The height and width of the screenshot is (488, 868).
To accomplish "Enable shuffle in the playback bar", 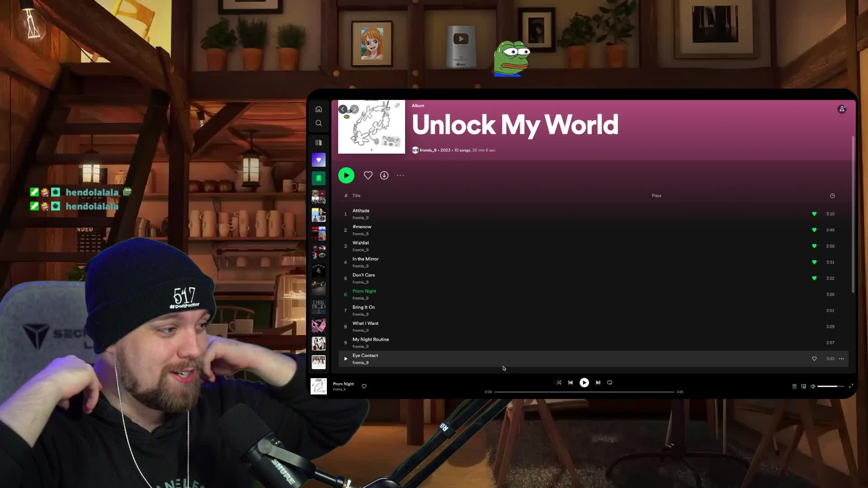I will point(559,382).
